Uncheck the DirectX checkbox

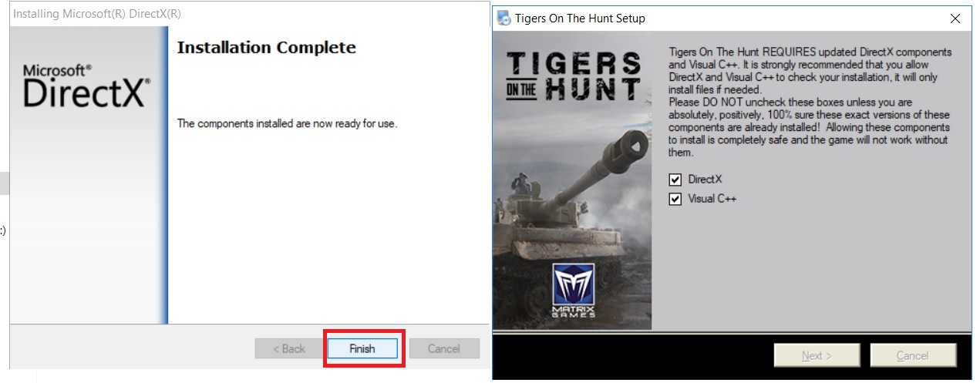coord(675,180)
